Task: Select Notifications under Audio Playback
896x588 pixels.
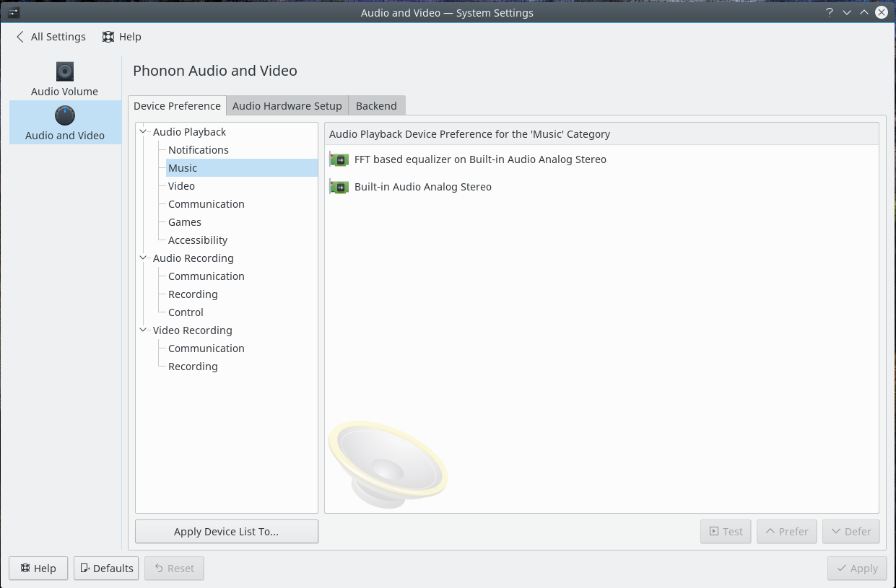Action: (x=199, y=150)
